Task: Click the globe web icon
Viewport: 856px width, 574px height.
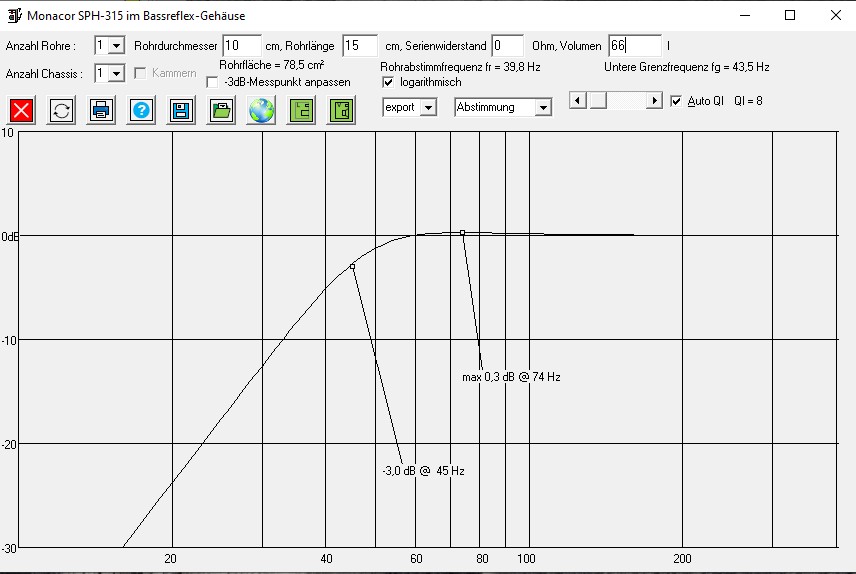Action: tap(261, 110)
